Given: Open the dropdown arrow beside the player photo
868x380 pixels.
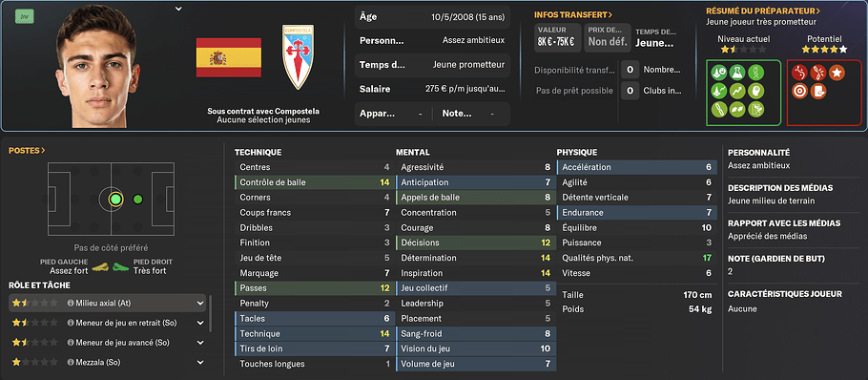Looking at the screenshot, I should pyautogui.click(x=177, y=9).
